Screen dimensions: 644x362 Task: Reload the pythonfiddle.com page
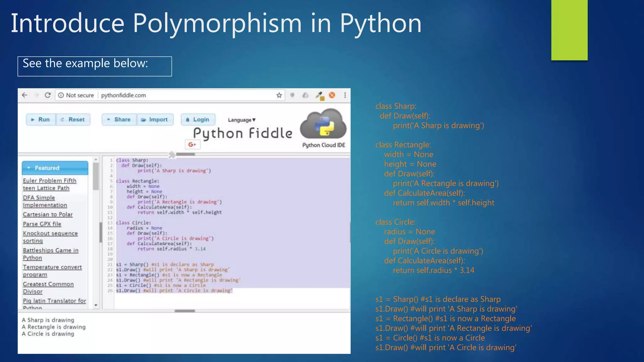coord(47,95)
